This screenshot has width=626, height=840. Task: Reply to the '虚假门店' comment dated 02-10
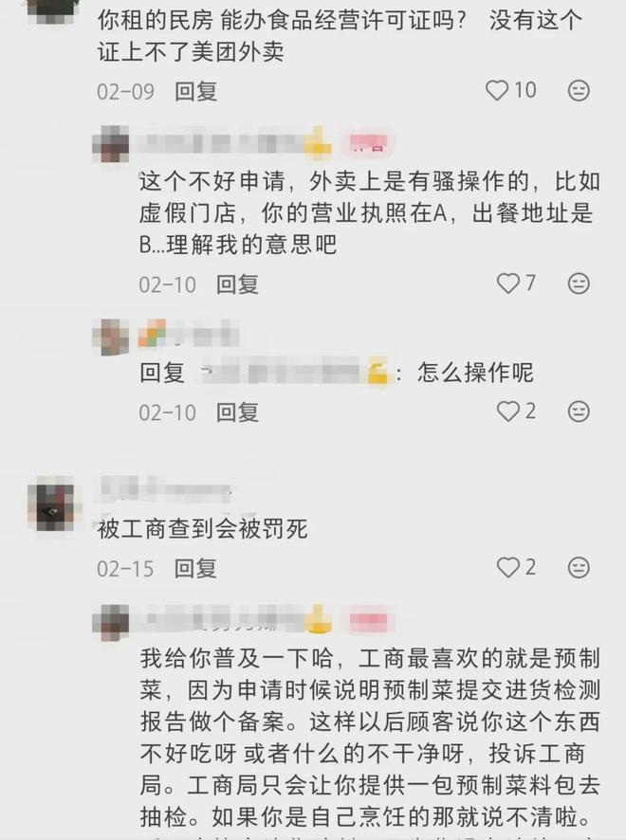[x=237, y=283]
